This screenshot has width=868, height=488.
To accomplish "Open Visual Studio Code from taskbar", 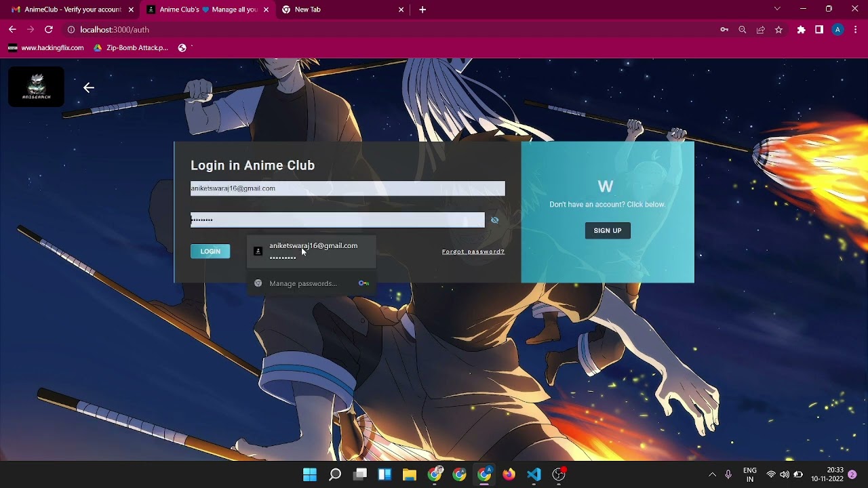I will click(x=534, y=474).
